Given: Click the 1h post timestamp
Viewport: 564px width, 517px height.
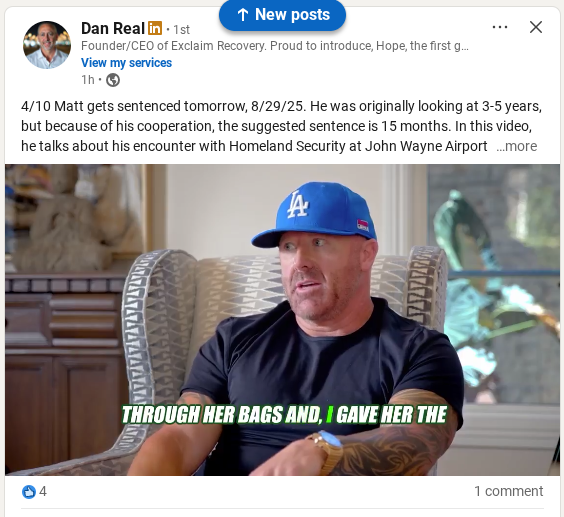Looking at the screenshot, I should [87, 80].
